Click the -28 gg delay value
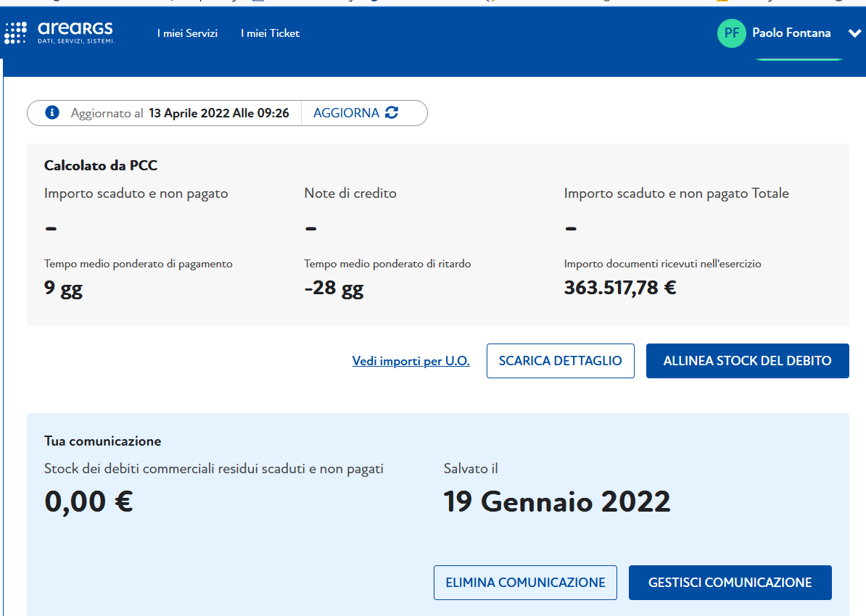 pos(334,289)
